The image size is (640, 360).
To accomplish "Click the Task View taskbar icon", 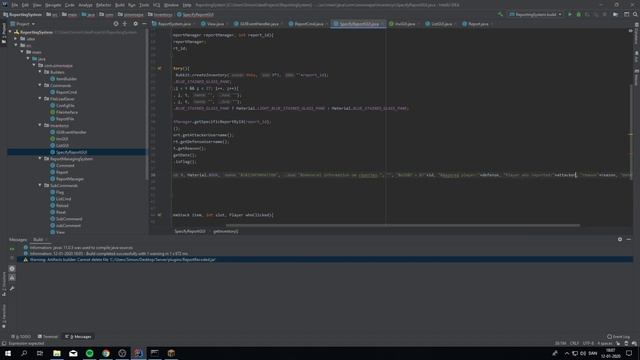I will (x=40, y=353).
